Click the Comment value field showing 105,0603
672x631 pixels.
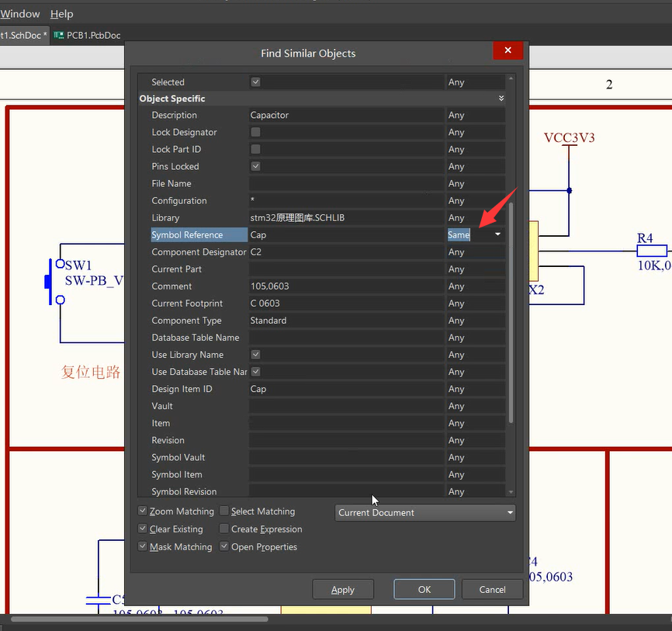[341, 286]
